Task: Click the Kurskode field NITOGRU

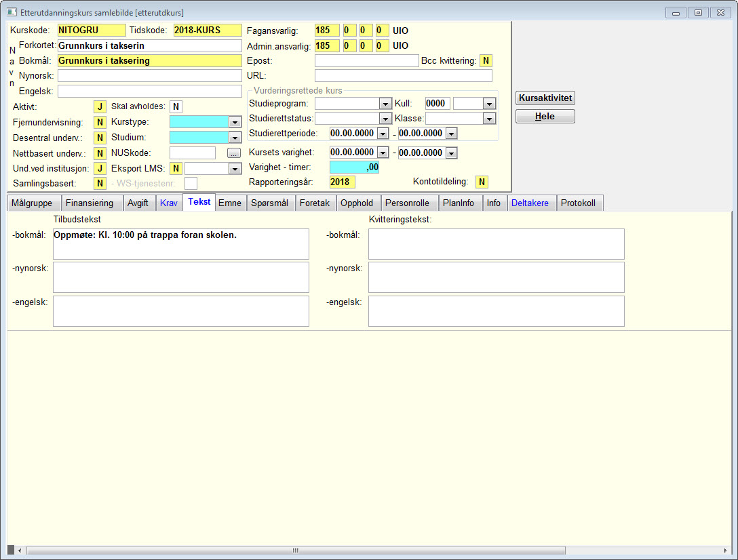Action: (x=92, y=30)
